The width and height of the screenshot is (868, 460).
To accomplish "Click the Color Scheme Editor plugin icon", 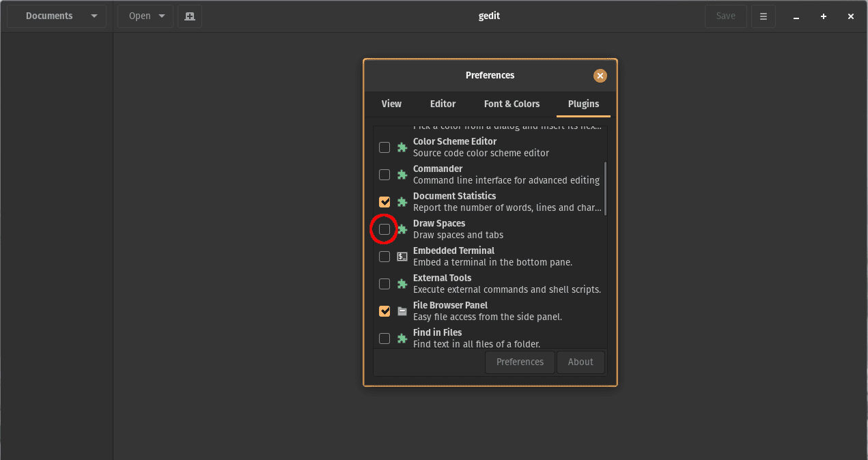I will click(x=402, y=147).
